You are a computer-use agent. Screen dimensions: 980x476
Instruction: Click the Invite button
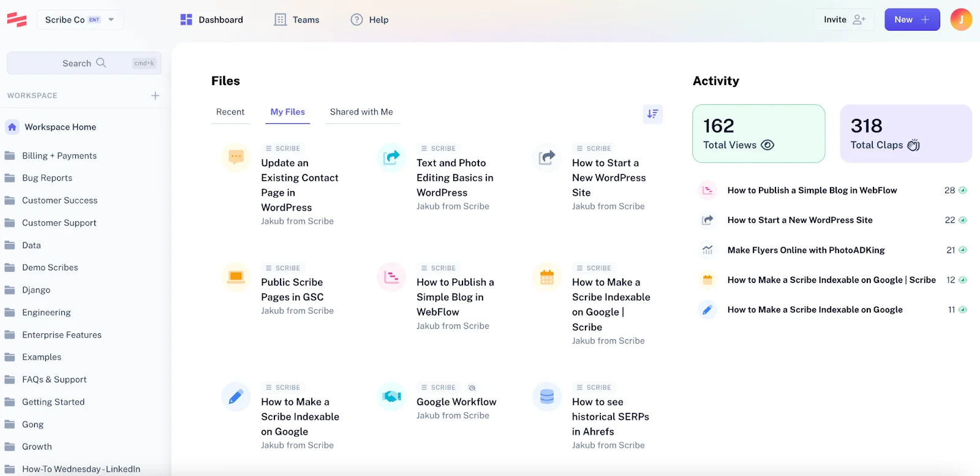tap(845, 20)
